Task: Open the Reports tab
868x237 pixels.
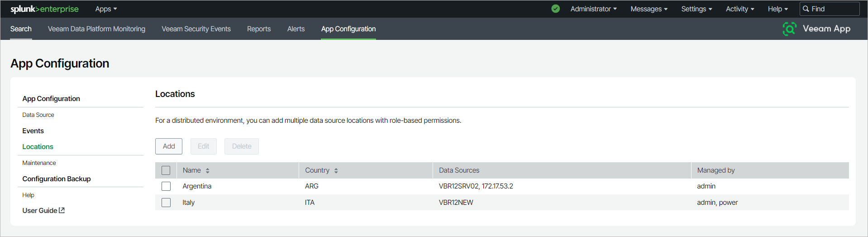Action: tap(259, 29)
